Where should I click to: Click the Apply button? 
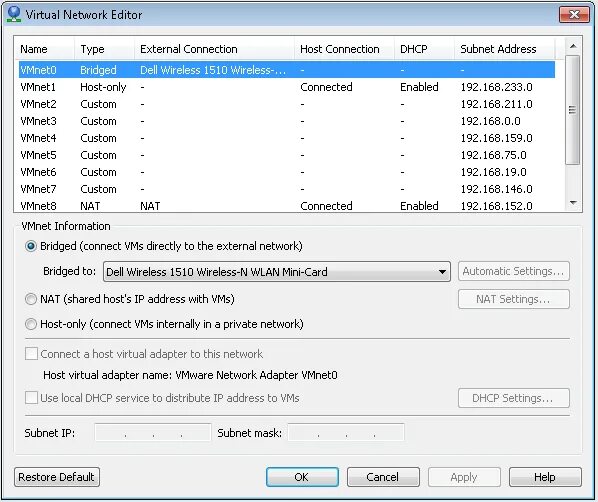(x=464, y=477)
